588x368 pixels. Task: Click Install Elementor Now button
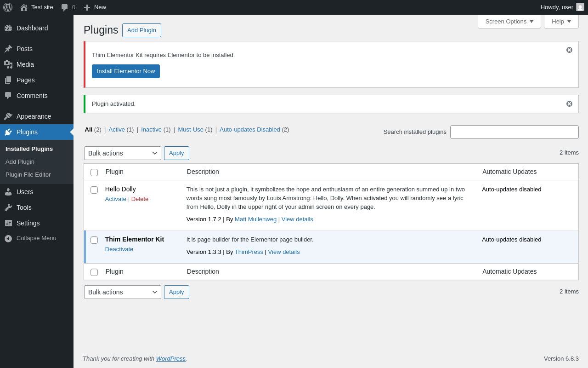pos(126,71)
